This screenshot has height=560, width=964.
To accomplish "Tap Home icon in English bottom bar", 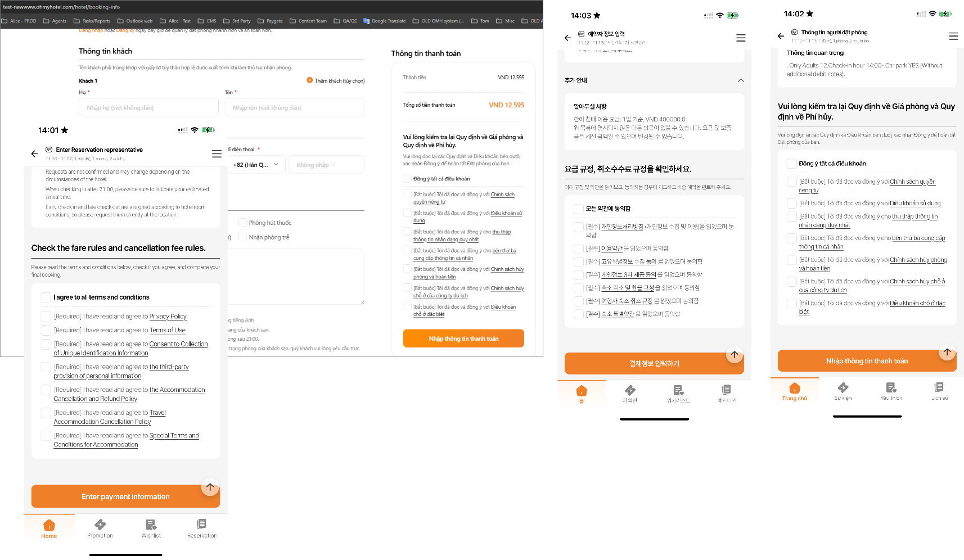I will 49,525.
